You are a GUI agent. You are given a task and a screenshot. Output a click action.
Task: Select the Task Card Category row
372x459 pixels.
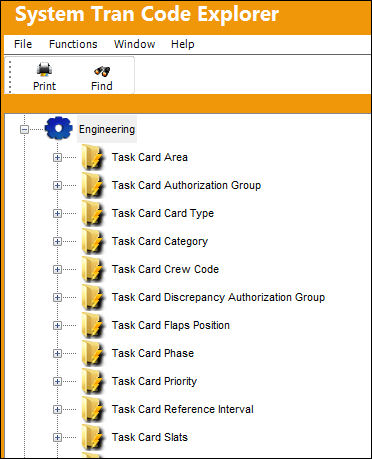160,241
